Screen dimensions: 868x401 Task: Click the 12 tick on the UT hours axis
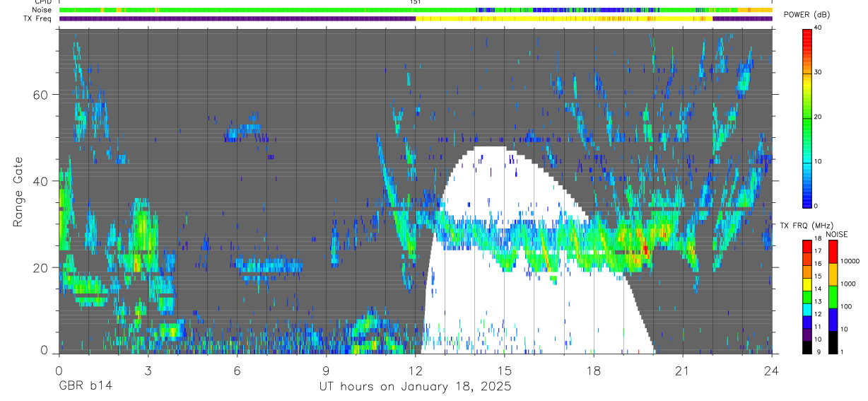click(416, 371)
